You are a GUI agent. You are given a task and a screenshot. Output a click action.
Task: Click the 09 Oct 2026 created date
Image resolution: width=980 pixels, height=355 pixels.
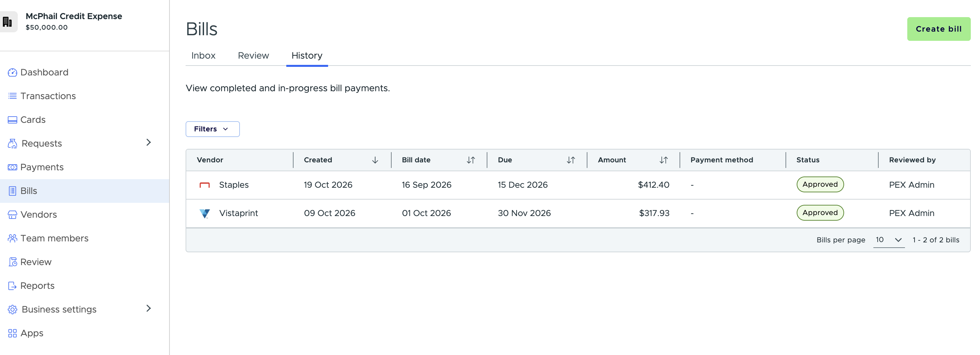pyautogui.click(x=329, y=213)
